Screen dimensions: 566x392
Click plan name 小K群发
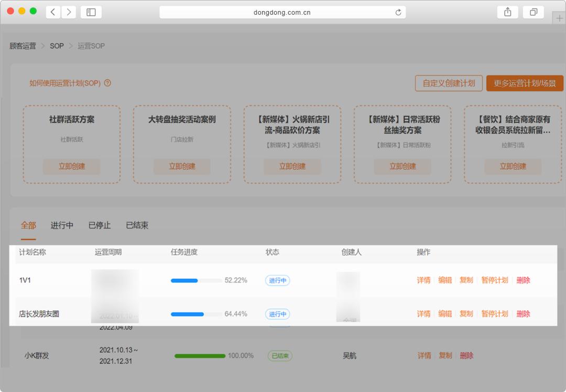pyautogui.click(x=37, y=355)
